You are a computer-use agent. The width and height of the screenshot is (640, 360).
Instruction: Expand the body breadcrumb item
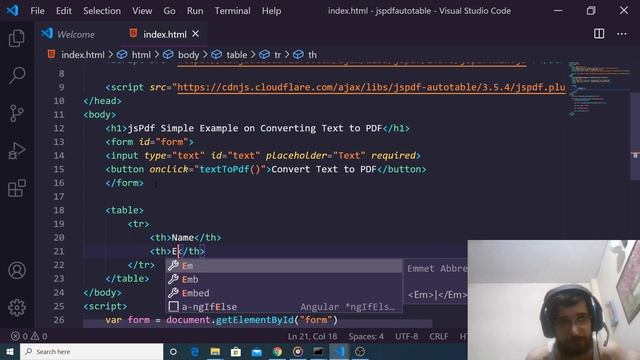click(x=188, y=55)
